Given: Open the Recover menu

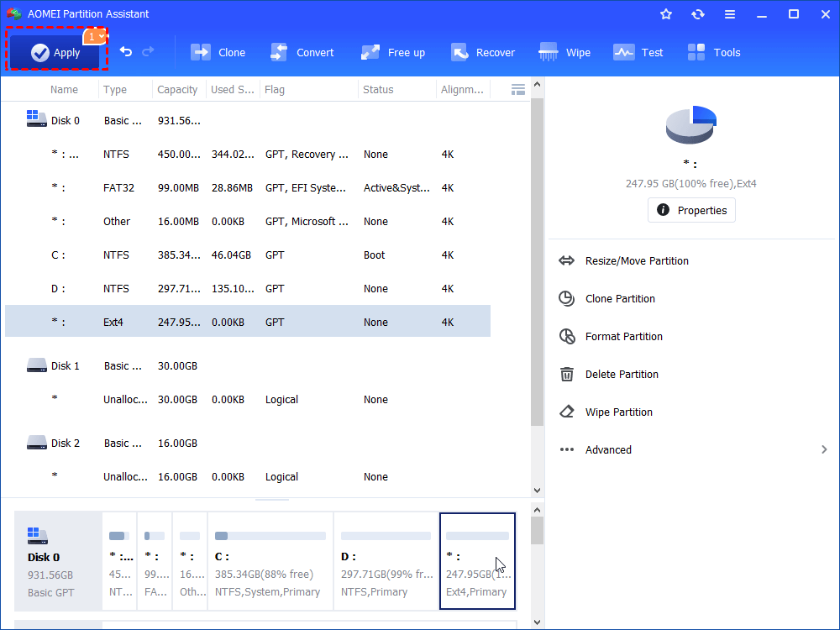Looking at the screenshot, I should 483,52.
